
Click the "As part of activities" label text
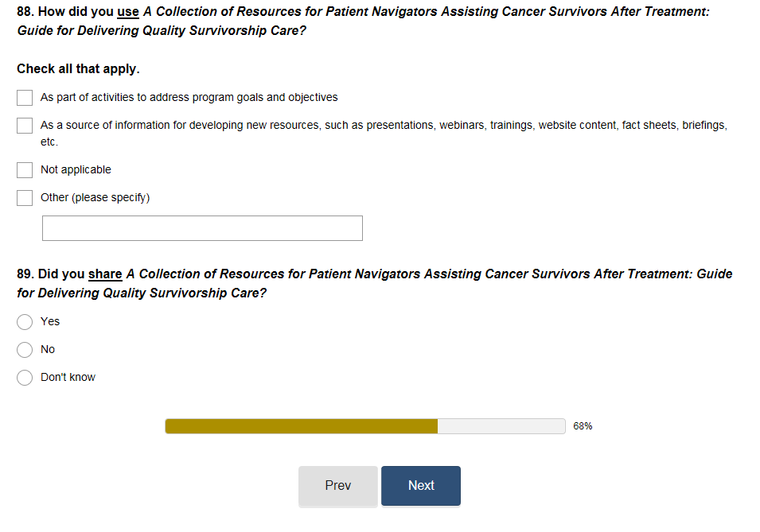(189, 98)
